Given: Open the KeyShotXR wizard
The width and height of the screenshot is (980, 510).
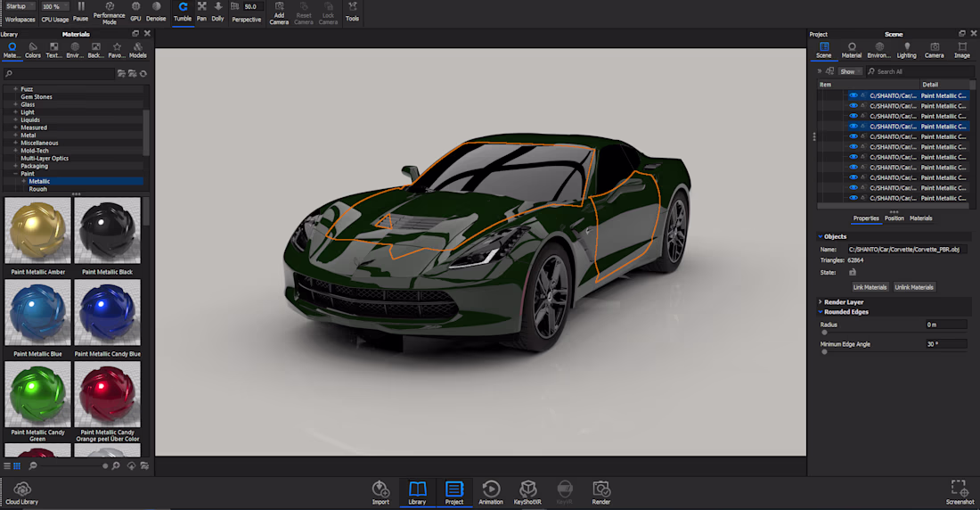Looking at the screenshot, I should (528, 489).
